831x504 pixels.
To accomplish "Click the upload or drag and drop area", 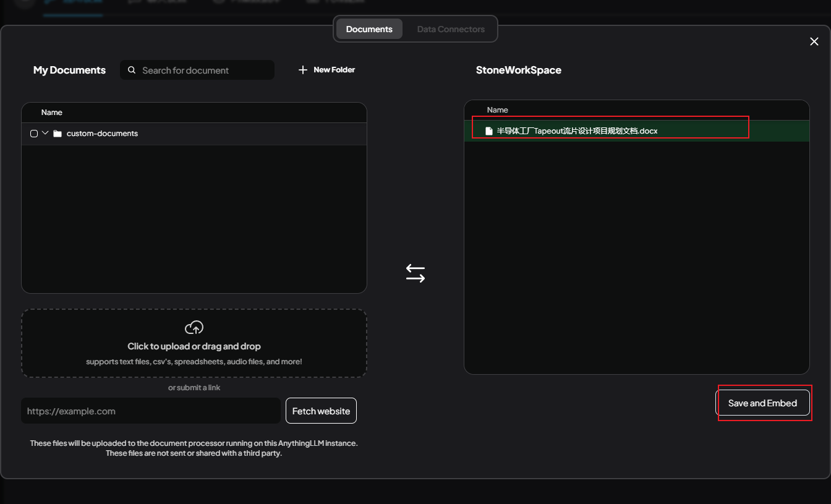I will pyautogui.click(x=194, y=343).
